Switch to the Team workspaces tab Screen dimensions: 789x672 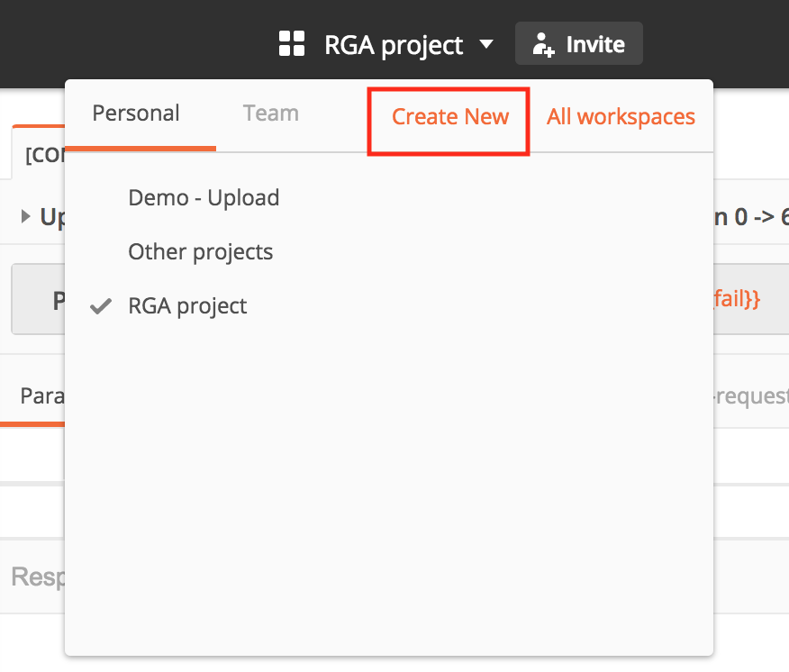coord(270,114)
